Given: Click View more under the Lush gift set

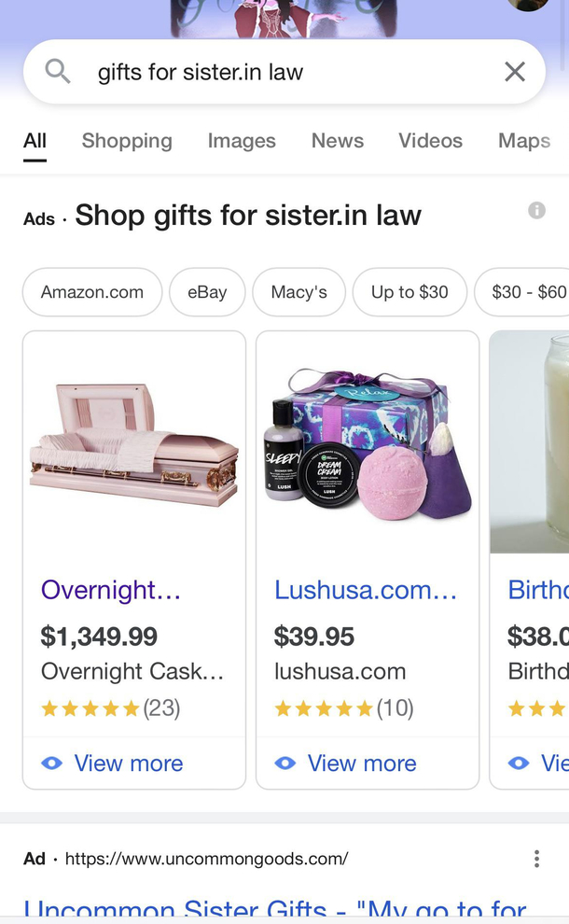Looking at the screenshot, I should click(362, 763).
